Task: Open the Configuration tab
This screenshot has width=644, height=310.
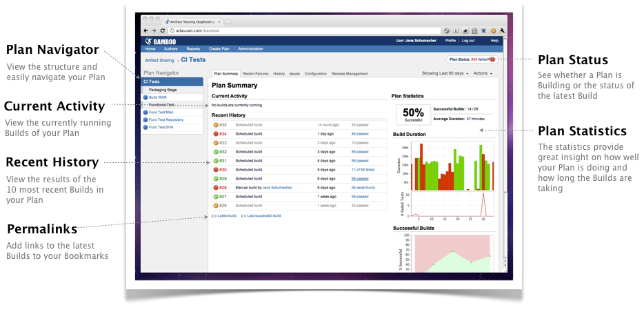Action: click(315, 74)
